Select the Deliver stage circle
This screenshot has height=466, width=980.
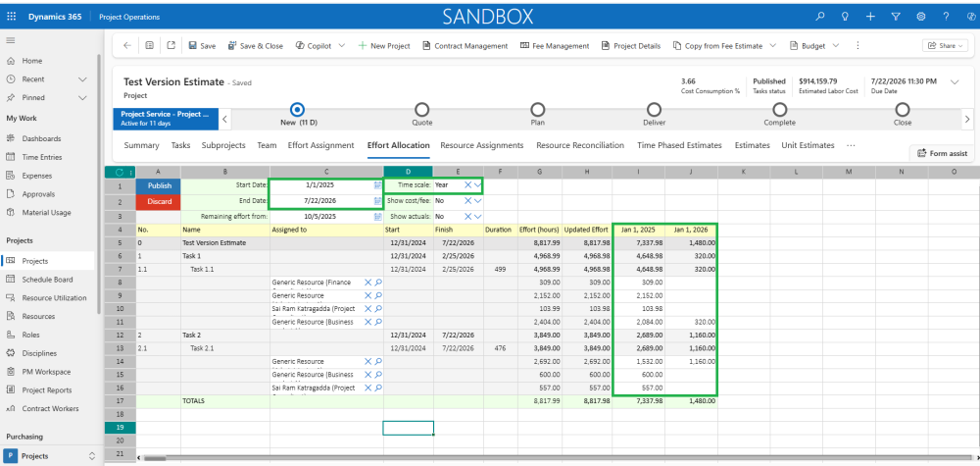654,110
